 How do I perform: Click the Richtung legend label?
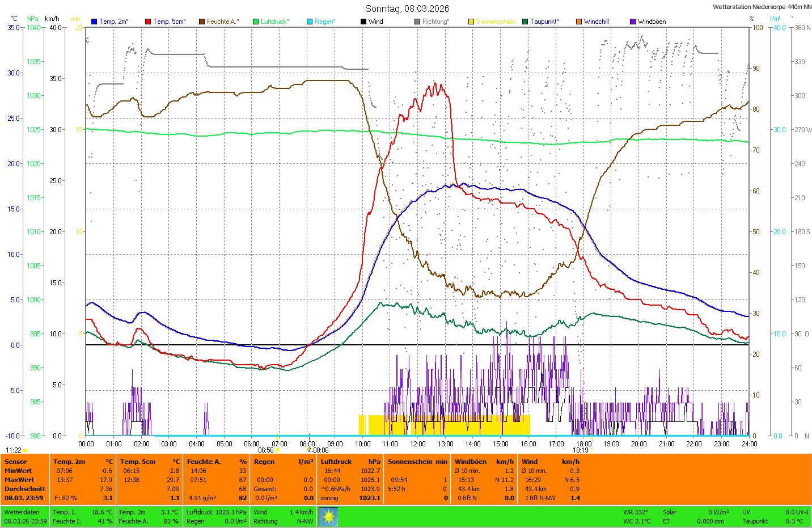pos(435,22)
